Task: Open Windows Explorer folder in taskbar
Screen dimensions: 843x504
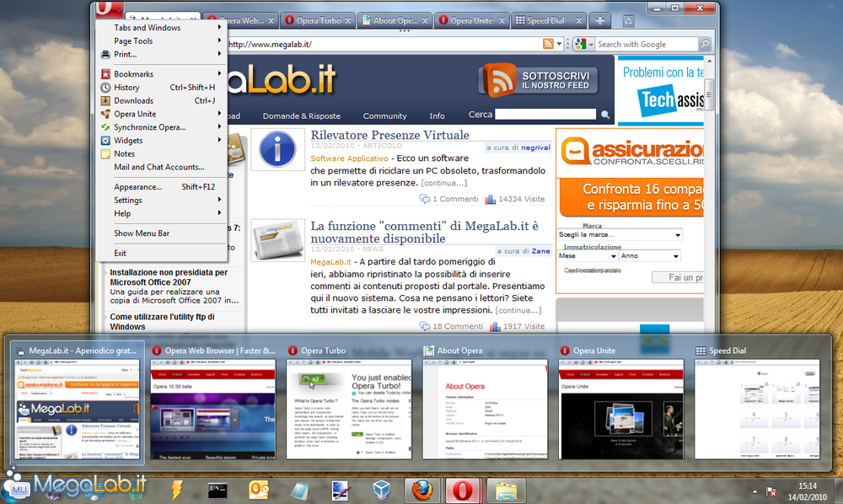Action: pos(506,490)
